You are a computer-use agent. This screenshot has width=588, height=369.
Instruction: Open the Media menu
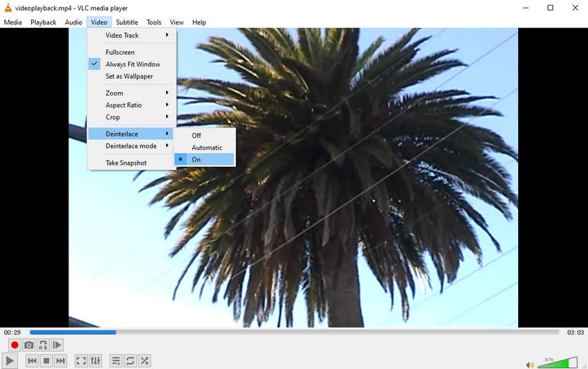pyautogui.click(x=12, y=22)
